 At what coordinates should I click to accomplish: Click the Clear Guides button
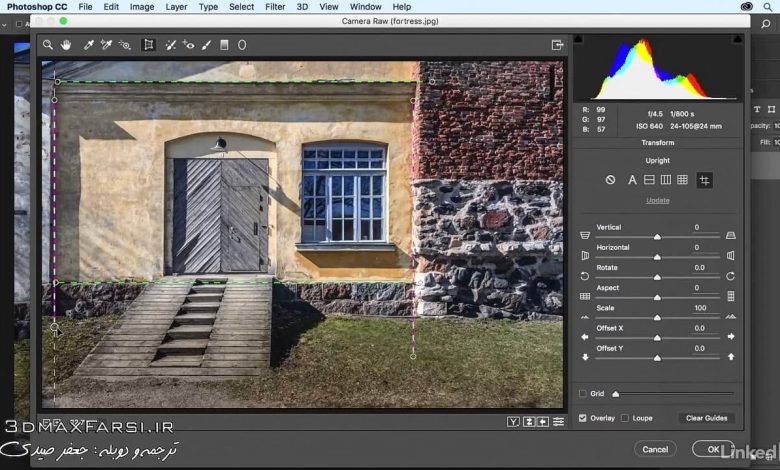pos(706,418)
